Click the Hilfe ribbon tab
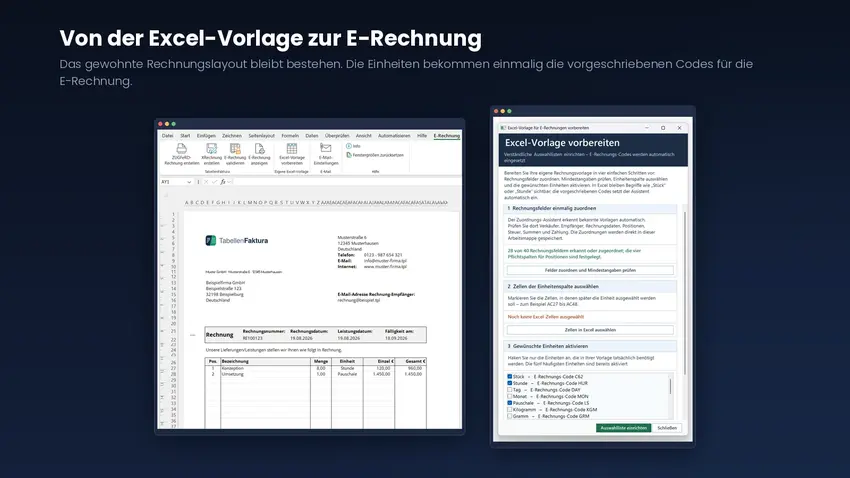 click(422, 136)
